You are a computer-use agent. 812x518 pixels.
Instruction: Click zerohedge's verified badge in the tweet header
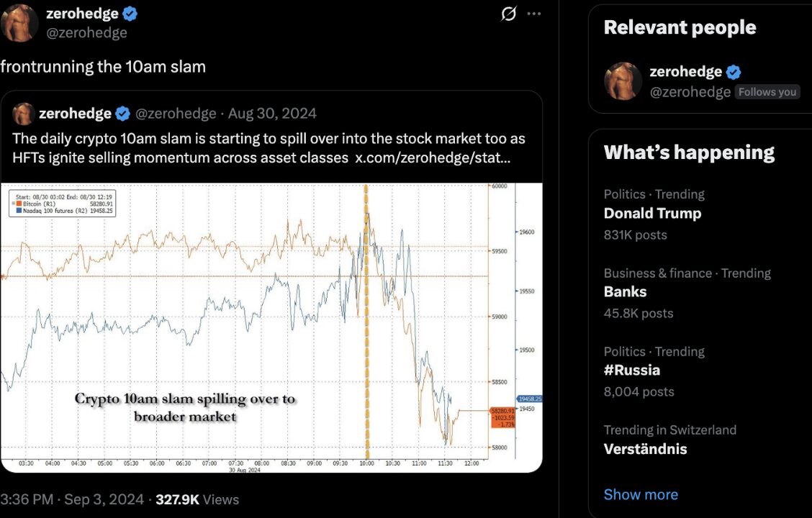pyautogui.click(x=130, y=14)
